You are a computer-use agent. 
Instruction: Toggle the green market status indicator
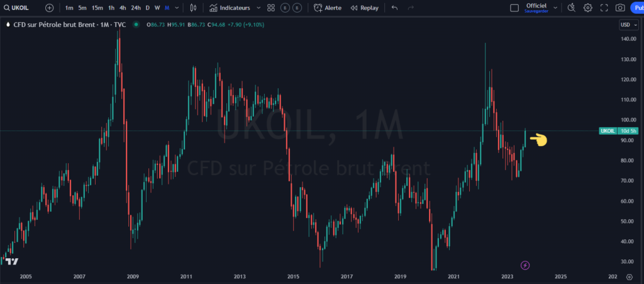tap(135, 25)
